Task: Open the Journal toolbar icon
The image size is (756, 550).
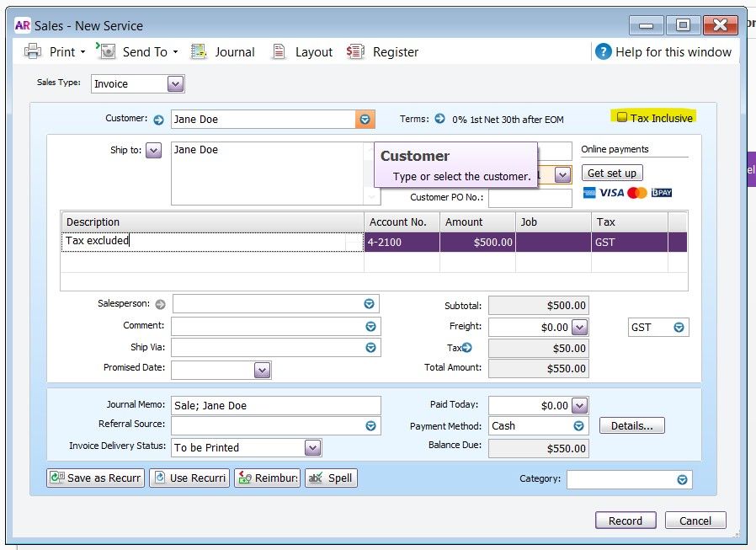Action: pyautogui.click(x=199, y=51)
